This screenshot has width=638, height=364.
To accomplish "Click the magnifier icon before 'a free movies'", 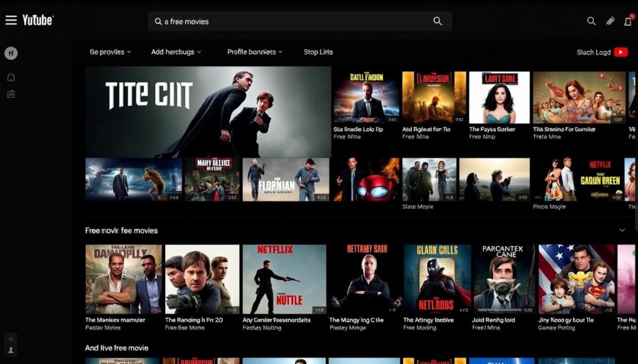I will coord(158,21).
